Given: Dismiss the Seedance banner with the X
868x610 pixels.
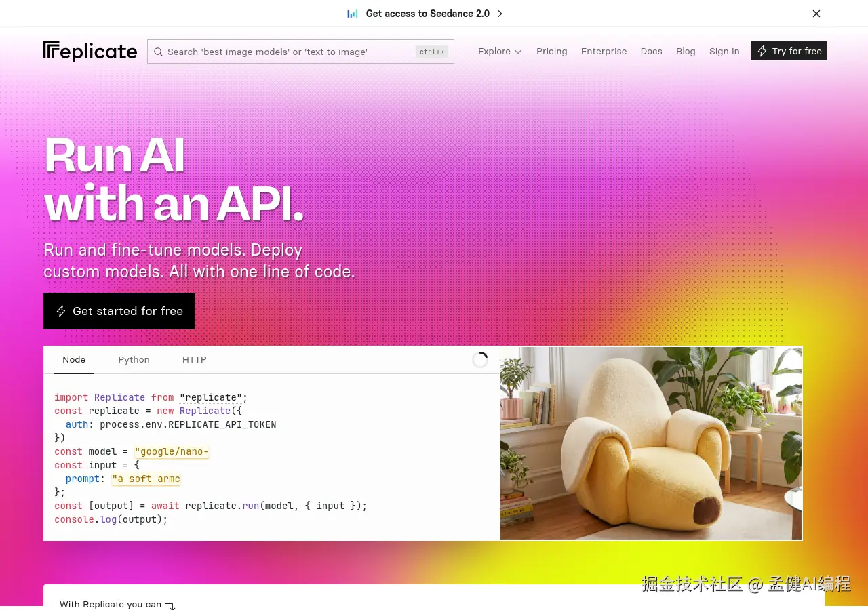Looking at the screenshot, I should click(x=816, y=14).
